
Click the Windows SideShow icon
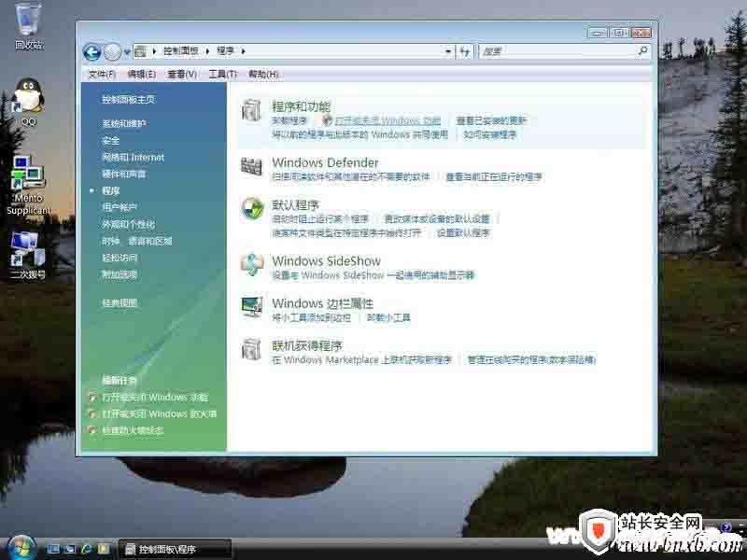pos(251,265)
